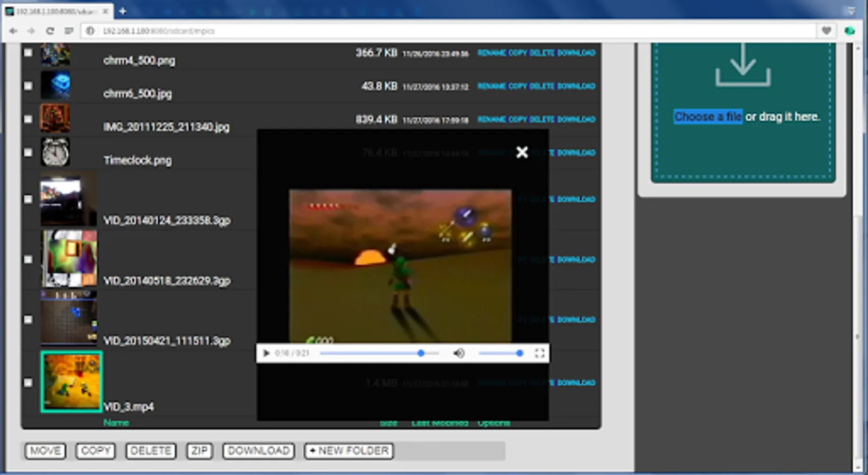The image size is (868, 475).
Task: Close the video player overlay
Action: (522, 152)
